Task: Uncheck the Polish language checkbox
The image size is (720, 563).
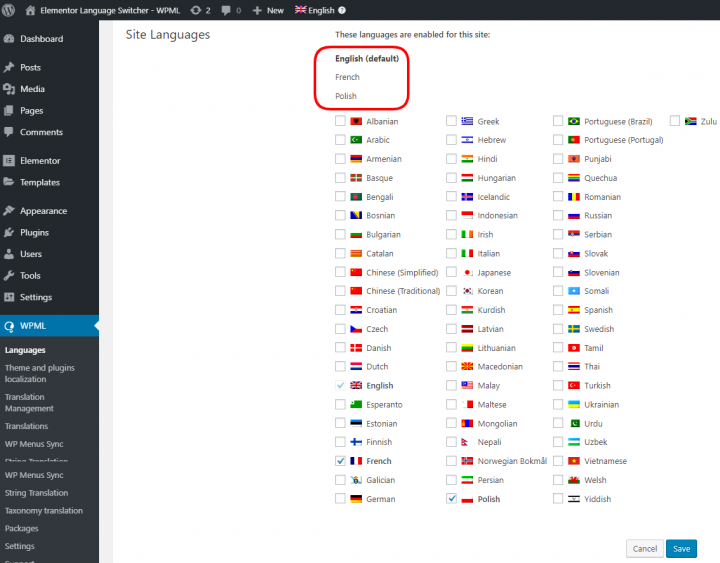Action: pos(451,499)
